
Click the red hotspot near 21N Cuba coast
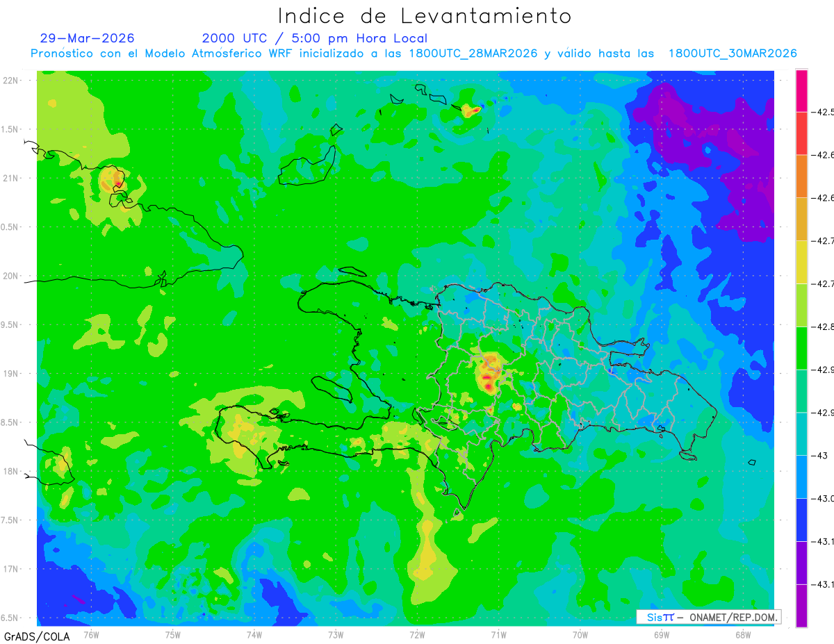tap(118, 184)
